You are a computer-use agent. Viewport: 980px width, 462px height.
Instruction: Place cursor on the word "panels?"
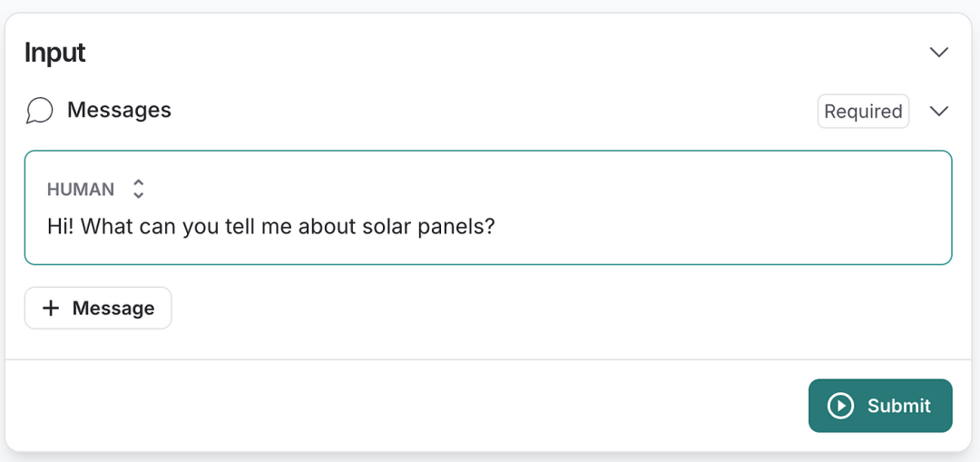point(459,226)
